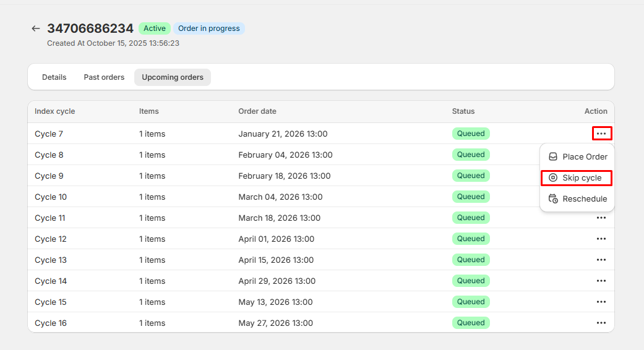
Task: Switch to the Details tab
Action: [x=54, y=77]
